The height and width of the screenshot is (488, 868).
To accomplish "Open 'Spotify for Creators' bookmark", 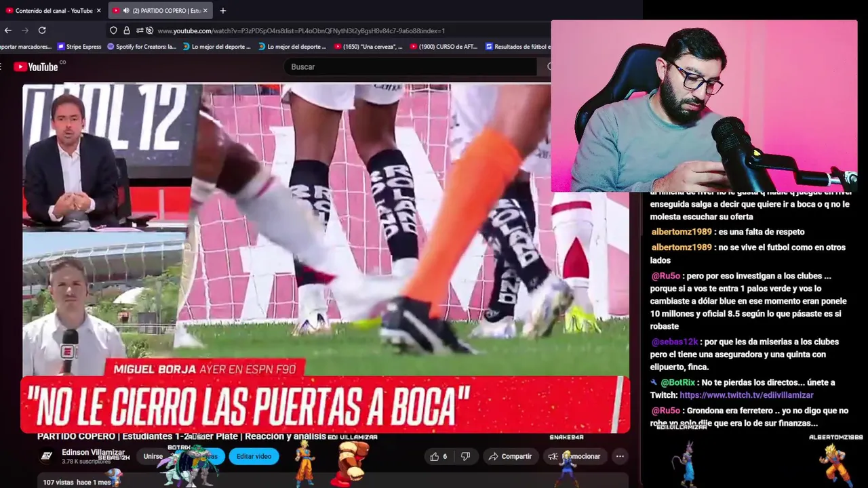I will coord(141,47).
